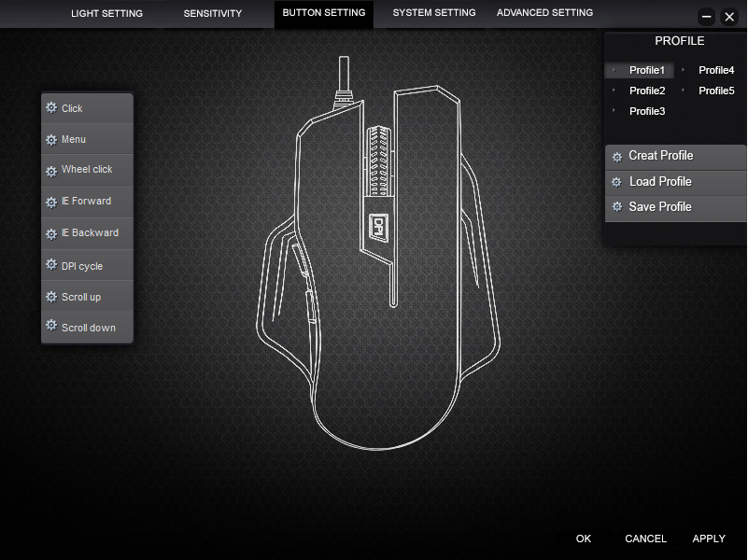The height and width of the screenshot is (560, 748).
Task: Select the gear icon next to Wheel click
Action: click(x=51, y=170)
